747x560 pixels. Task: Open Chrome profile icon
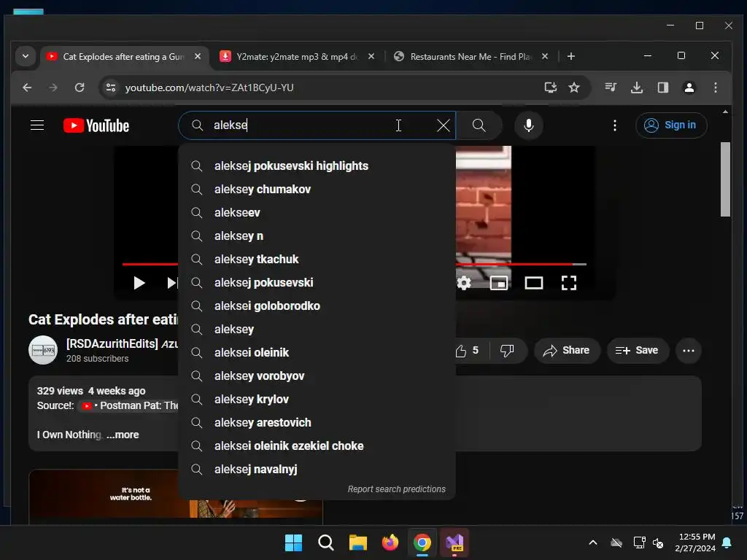tap(689, 87)
